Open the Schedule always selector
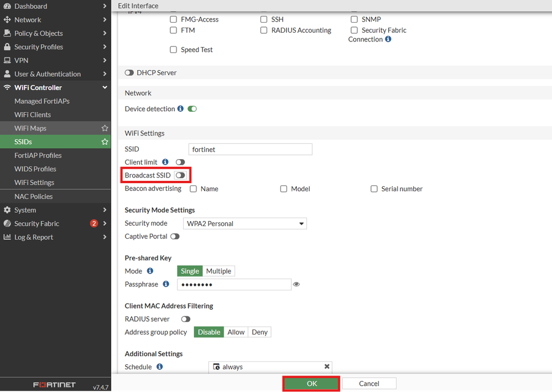This screenshot has height=392, width=552. click(x=270, y=367)
